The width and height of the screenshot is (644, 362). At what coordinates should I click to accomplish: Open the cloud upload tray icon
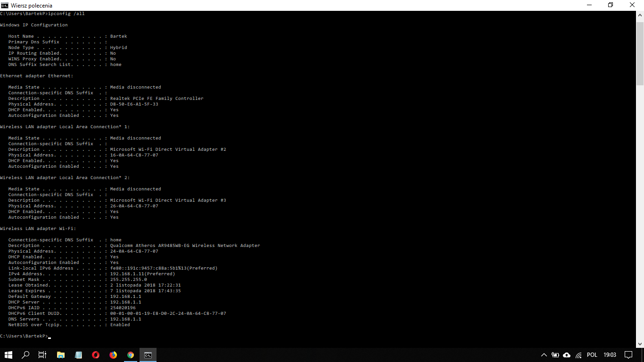click(567, 355)
